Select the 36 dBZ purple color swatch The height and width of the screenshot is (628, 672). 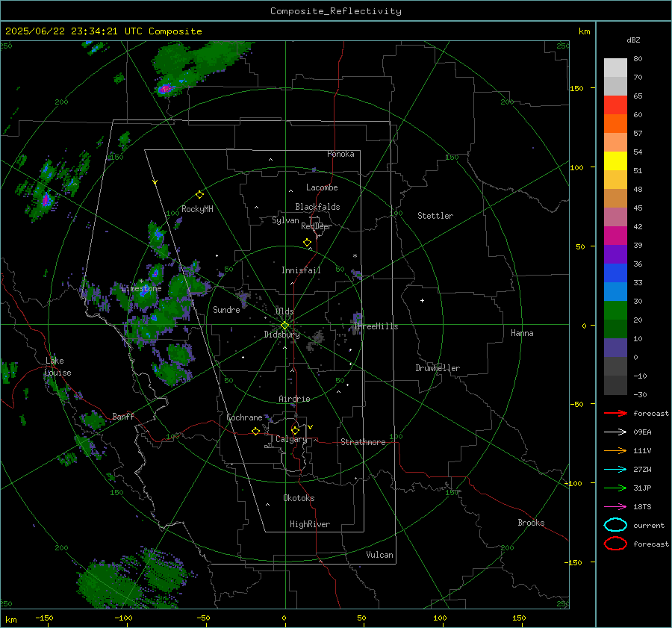(x=615, y=254)
